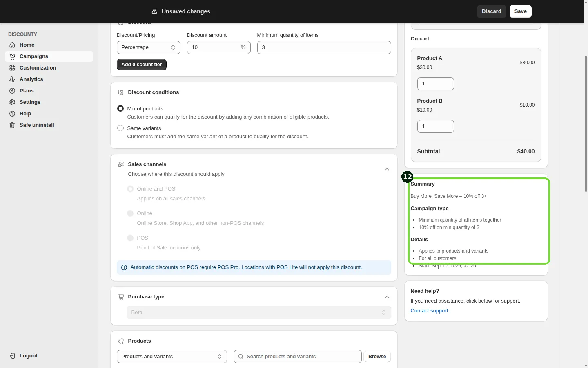Click the Unsaved changes warning icon

pyautogui.click(x=154, y=11)
